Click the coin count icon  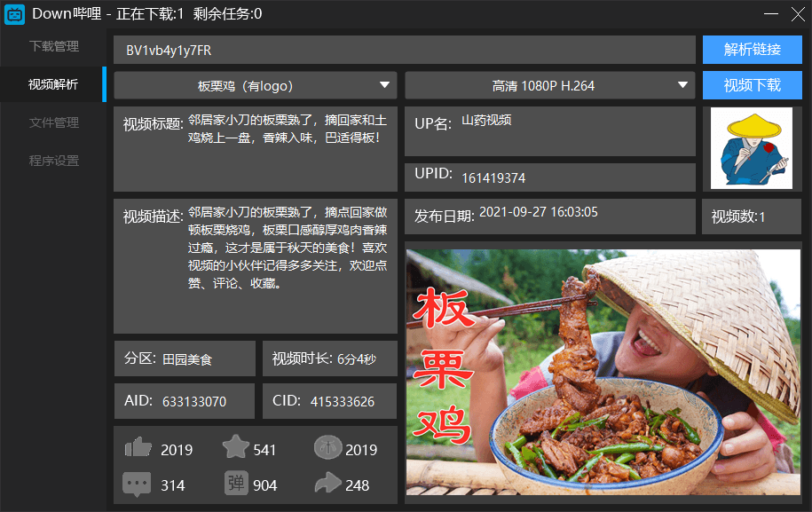pos(327,448)
